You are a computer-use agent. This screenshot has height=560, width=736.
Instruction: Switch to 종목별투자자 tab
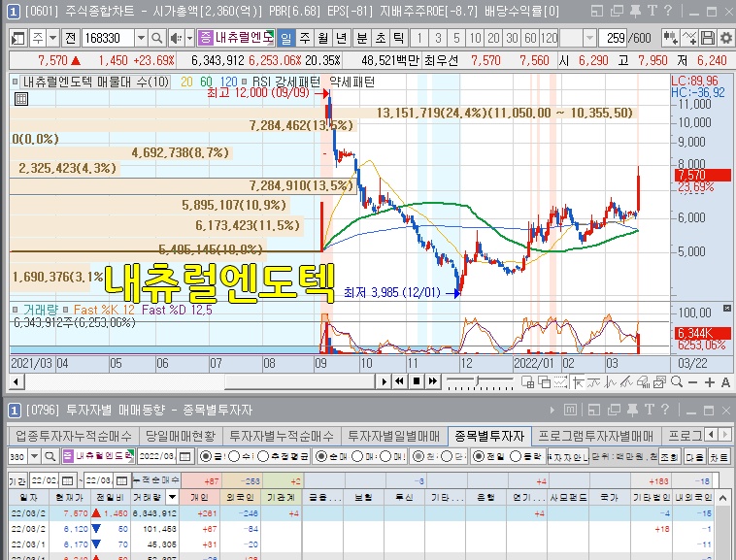pos(489,436)
